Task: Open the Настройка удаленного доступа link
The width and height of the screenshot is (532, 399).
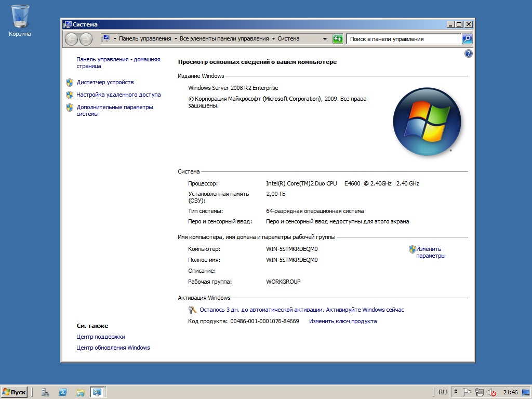Action: (118, 95)
